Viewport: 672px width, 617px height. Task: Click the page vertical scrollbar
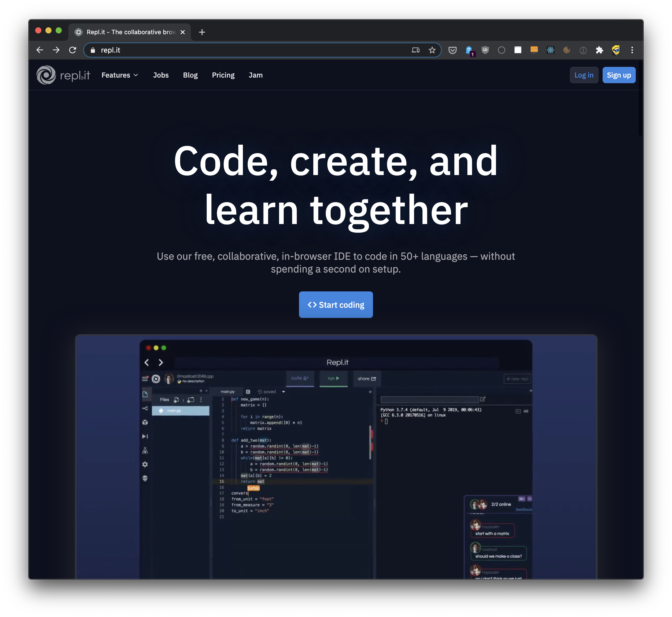coord(640,98)
